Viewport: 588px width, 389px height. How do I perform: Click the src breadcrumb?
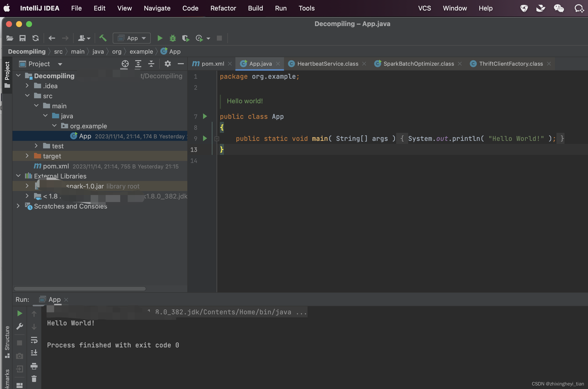tap(58, 52)
